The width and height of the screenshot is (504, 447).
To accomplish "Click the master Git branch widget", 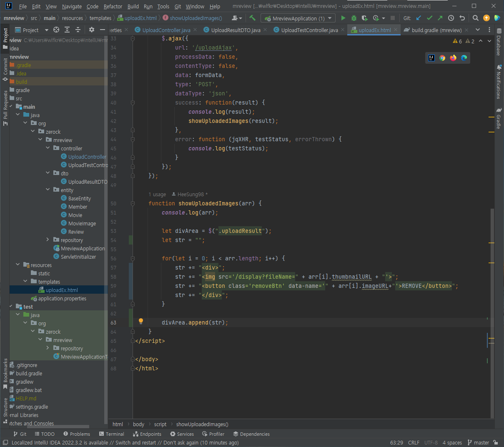I will point(478,442).
